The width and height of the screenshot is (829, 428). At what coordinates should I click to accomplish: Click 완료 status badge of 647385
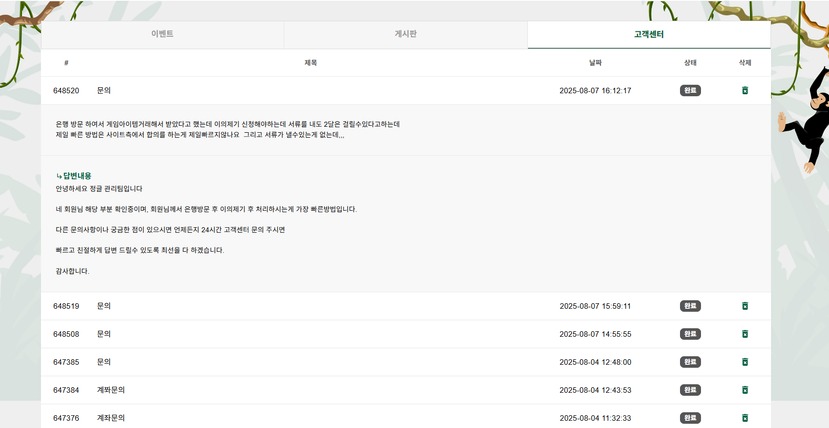click(x=690, y=362)
